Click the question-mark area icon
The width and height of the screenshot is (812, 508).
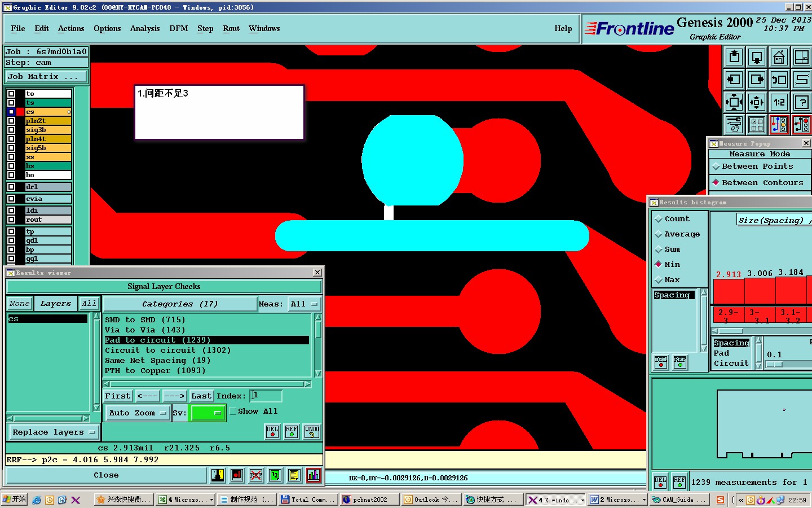click(x=802, y=102)
